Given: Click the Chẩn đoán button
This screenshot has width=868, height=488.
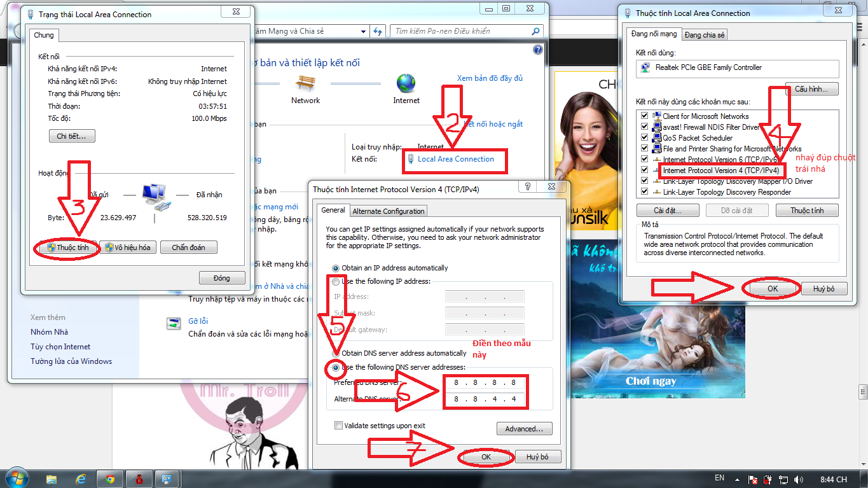Looking at the screenshot, I should tap(188, 247).
